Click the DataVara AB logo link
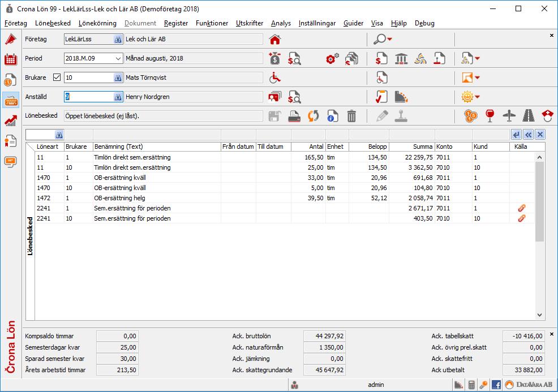This screenshot has height=392, width=558. point(529,385)
